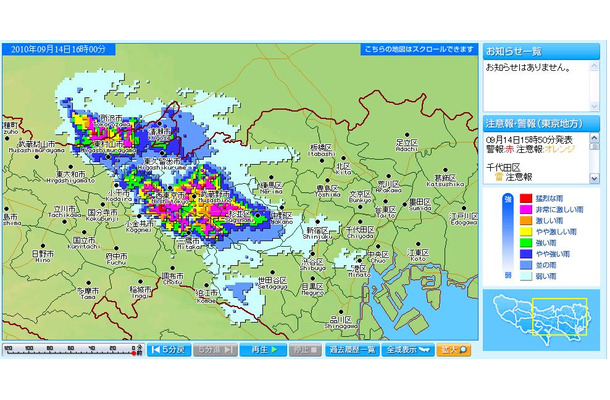The image size is (610, 400).
Task: Click the 墨田区 Sumida label on the map
Action: (420, 205)
